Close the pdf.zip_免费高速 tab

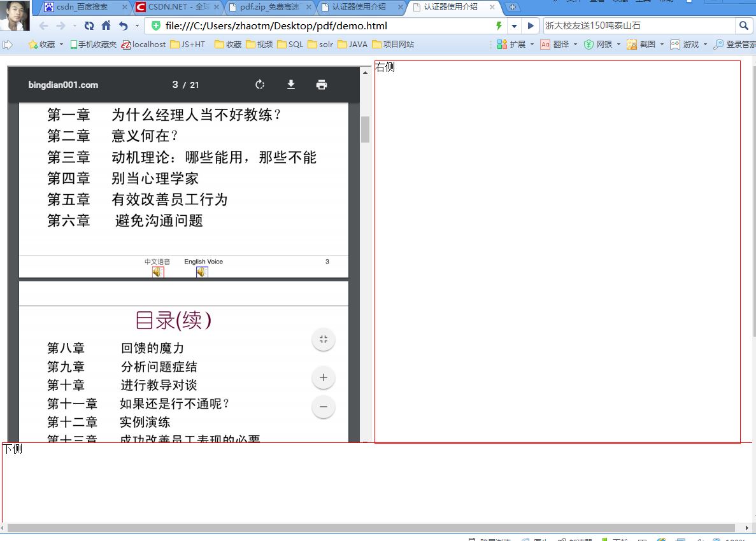[x=308, y=7]
